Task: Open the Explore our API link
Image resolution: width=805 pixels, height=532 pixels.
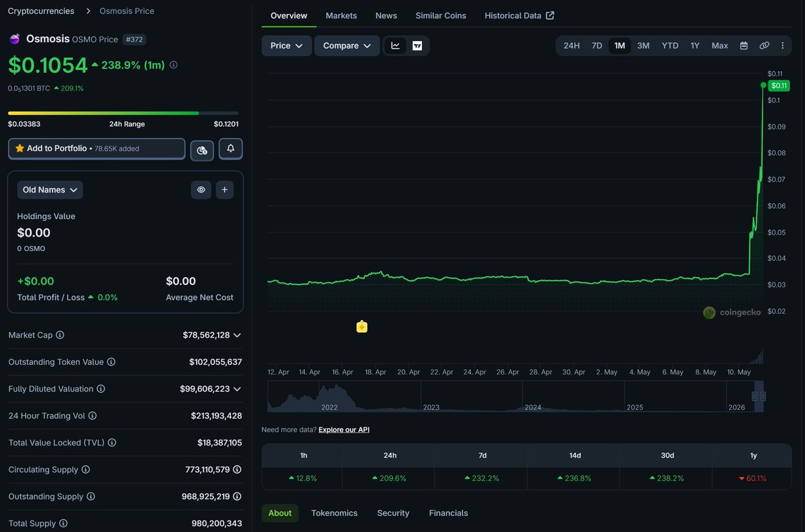Action: (x=344, y=429)
